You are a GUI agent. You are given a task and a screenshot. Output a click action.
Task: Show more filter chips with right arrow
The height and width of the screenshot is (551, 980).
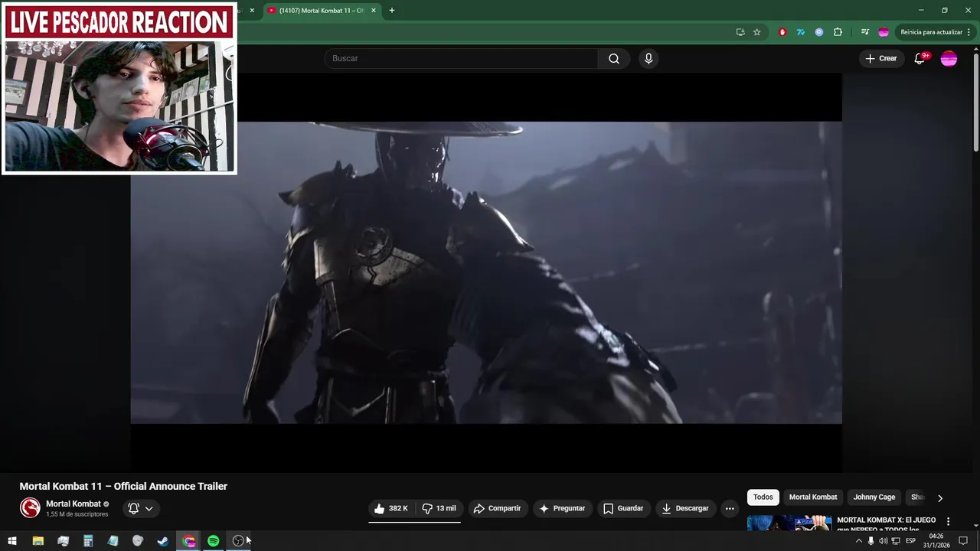[x=940, y=498]
